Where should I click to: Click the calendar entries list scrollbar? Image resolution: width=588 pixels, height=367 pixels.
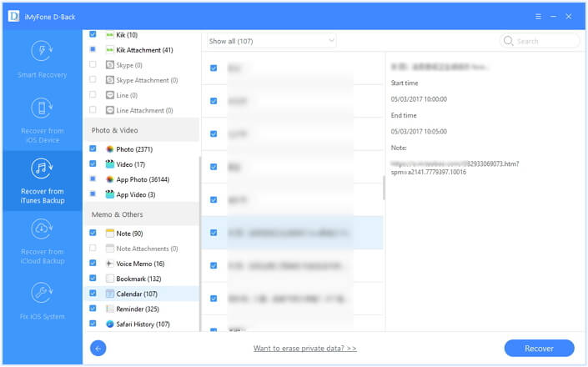tap(384, 188)
